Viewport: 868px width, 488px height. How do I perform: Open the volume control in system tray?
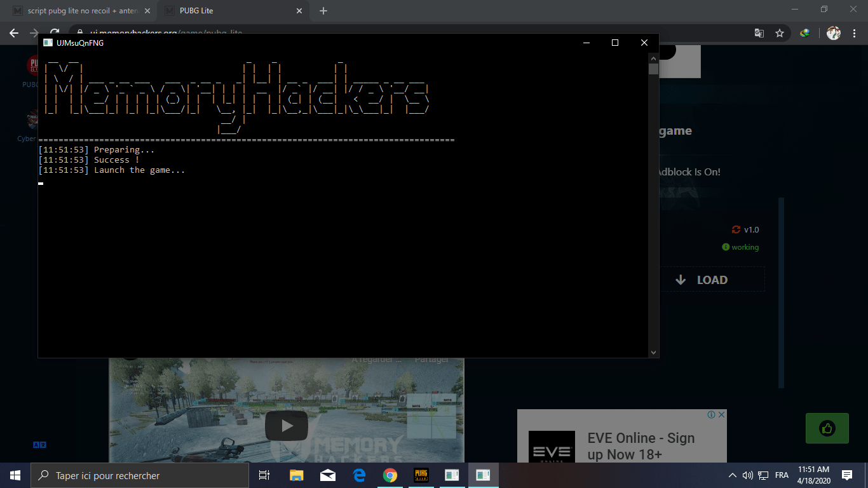[x=747, y=475]
